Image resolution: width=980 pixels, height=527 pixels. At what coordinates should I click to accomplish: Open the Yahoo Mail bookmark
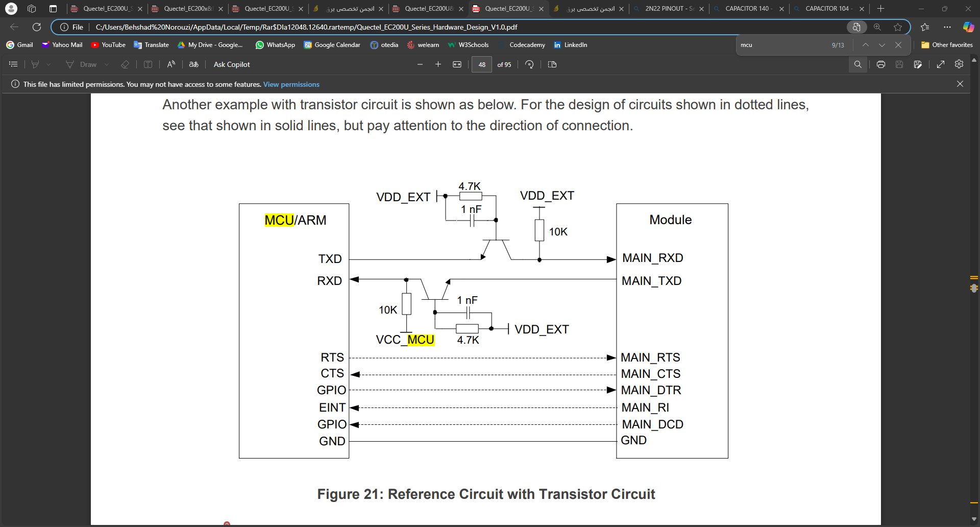click(x=62, y=45)
